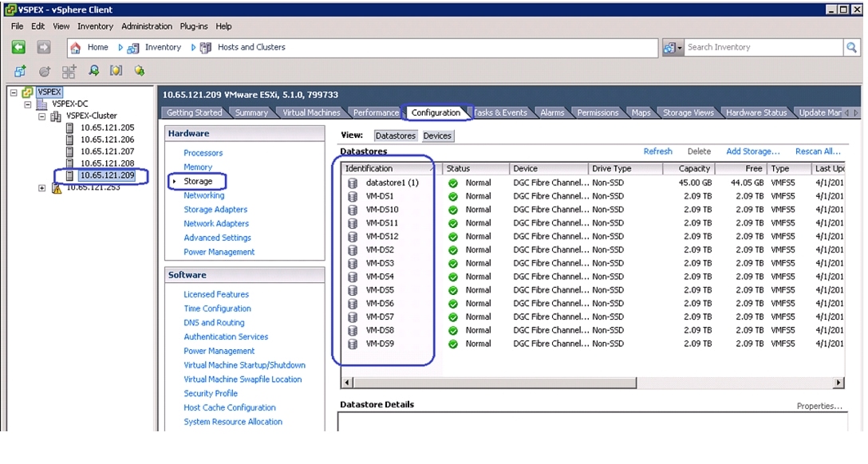Click the second toolbar icon with clock

point(45,71)
